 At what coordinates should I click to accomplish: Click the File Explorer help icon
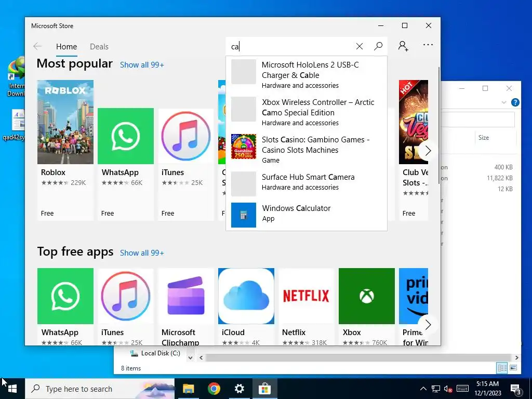tap(515, 102)
